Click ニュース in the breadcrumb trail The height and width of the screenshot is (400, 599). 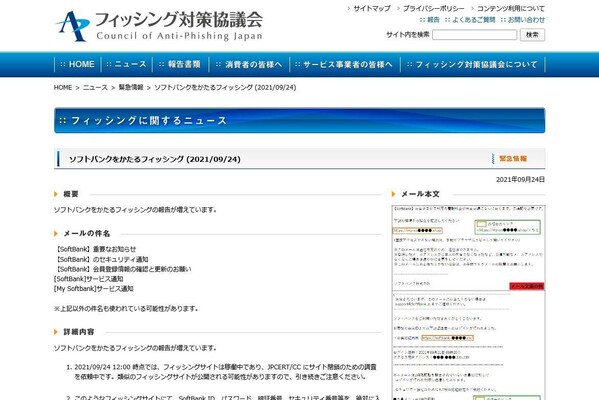(95, 87)
